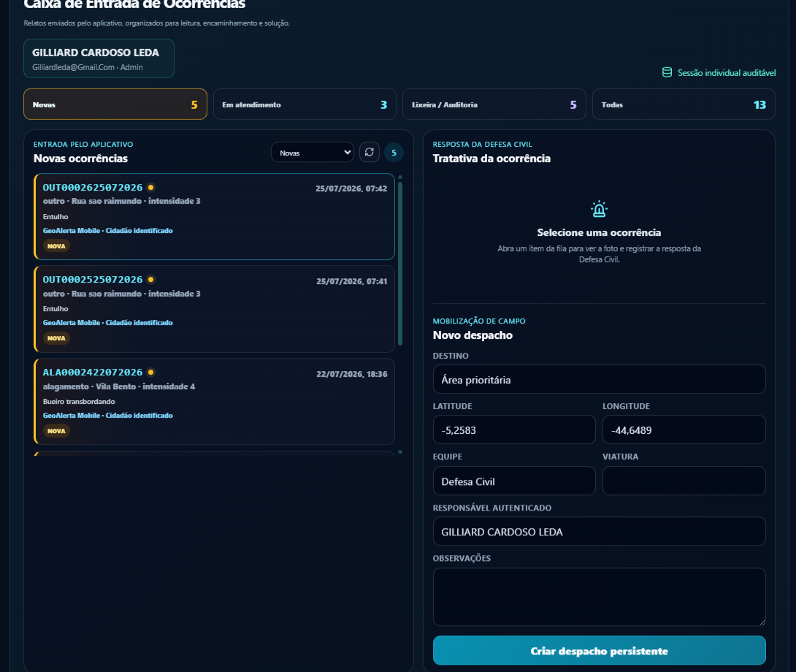Click the siren alert icon above Selecione
The image size is (796, 672).
(x=599, y=209)
